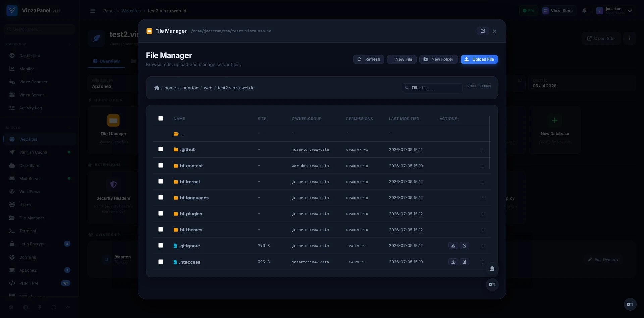Open File Manager in a new window
This screenshot has width=644, height=318.
tap(483, 31)
